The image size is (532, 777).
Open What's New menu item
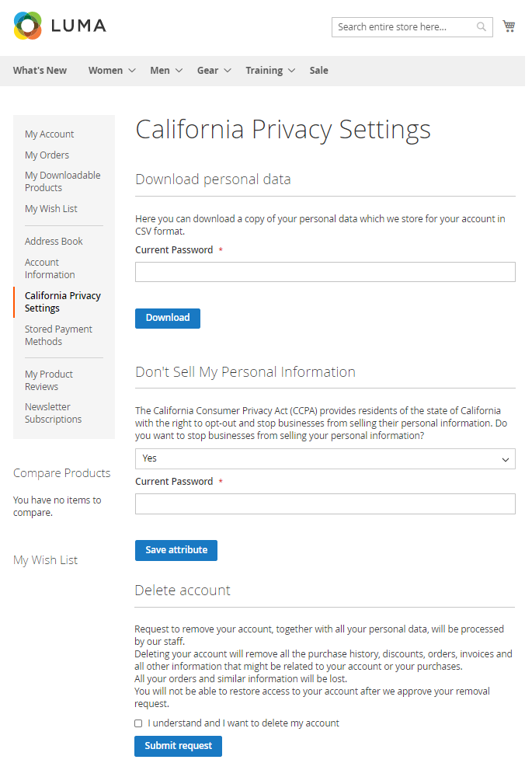click(40, 71)
